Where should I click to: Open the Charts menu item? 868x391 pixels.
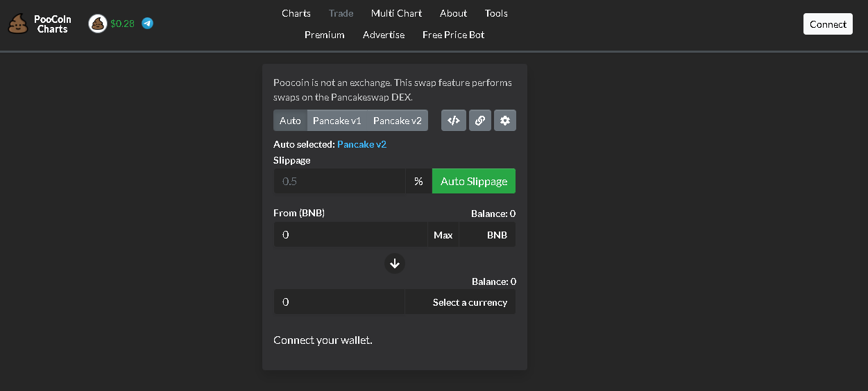296,13
